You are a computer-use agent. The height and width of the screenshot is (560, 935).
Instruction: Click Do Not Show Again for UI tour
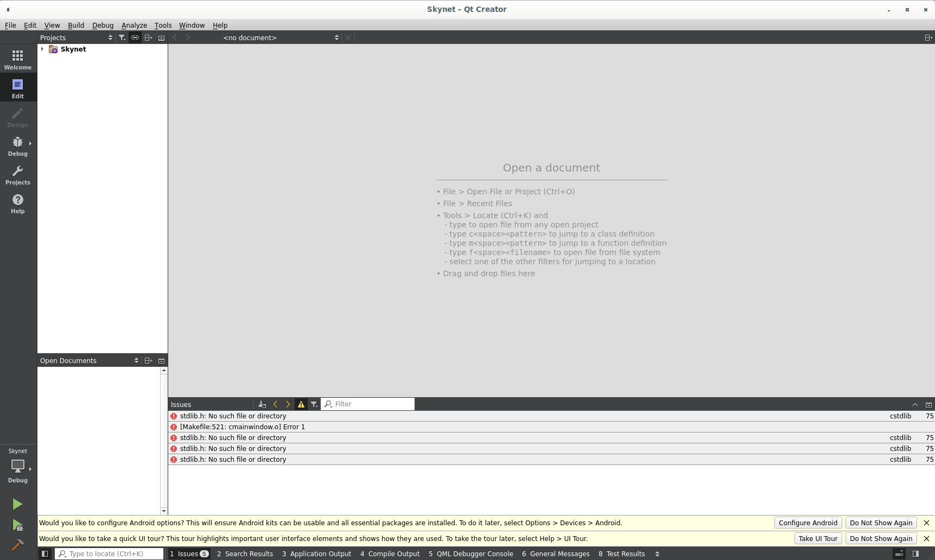coord(881,538)
